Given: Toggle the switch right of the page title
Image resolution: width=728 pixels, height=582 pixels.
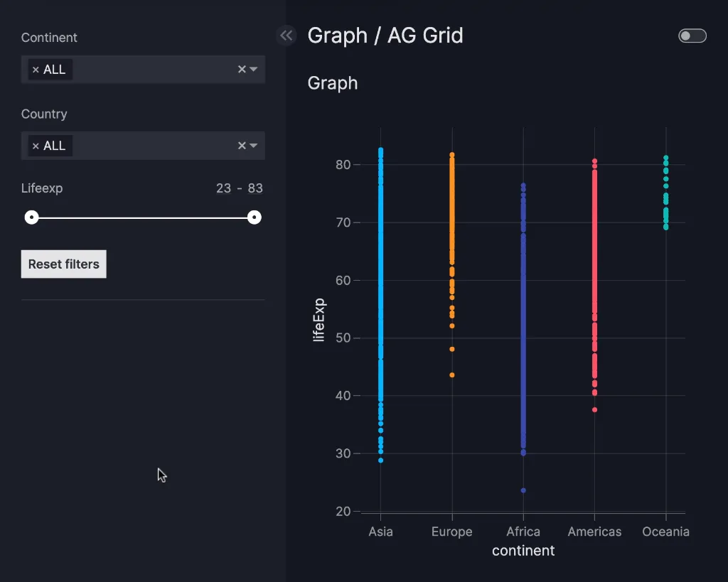Looking at the screenshot, I should pos(692,36).
